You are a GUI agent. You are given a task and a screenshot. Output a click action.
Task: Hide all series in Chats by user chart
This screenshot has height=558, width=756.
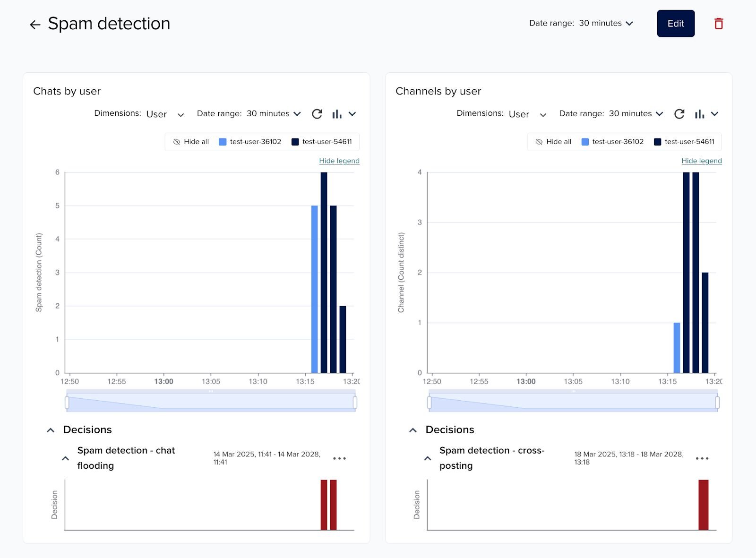[190, 141]
